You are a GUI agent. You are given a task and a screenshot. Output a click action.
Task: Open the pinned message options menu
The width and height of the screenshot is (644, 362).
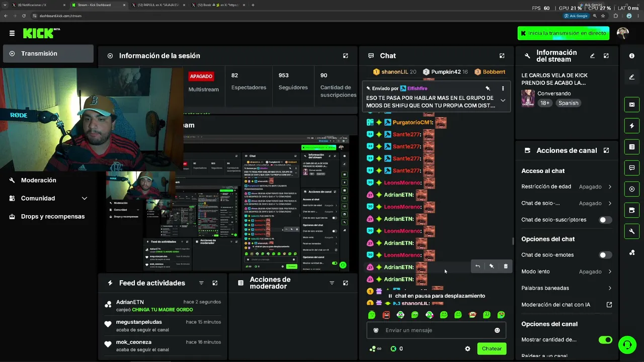coord(503,88)
